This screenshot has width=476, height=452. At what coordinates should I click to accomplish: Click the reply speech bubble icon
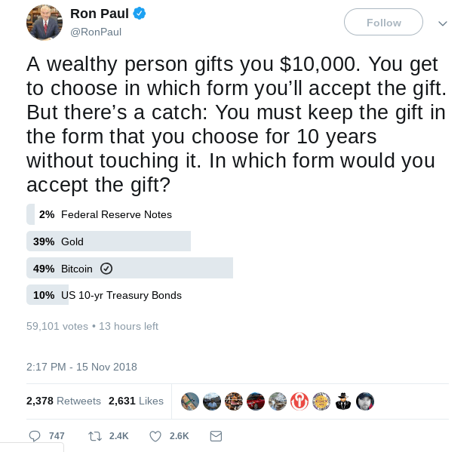coord(35,436)
